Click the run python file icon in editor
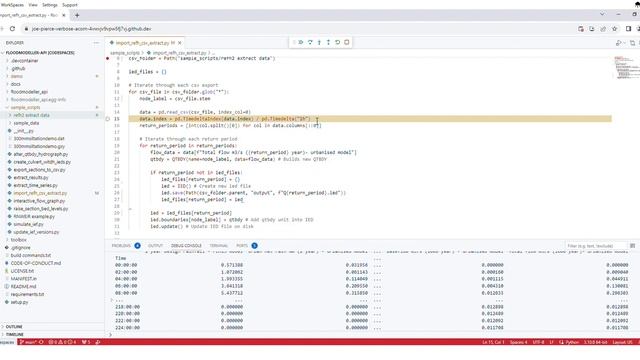Viewport: 640px width, 360px height. pyautogui.click(x=619, y=43)
